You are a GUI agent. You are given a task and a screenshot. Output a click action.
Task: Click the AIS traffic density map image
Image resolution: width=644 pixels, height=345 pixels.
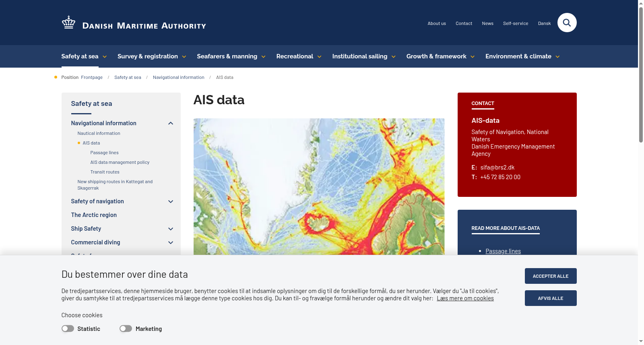pos(319,187)
